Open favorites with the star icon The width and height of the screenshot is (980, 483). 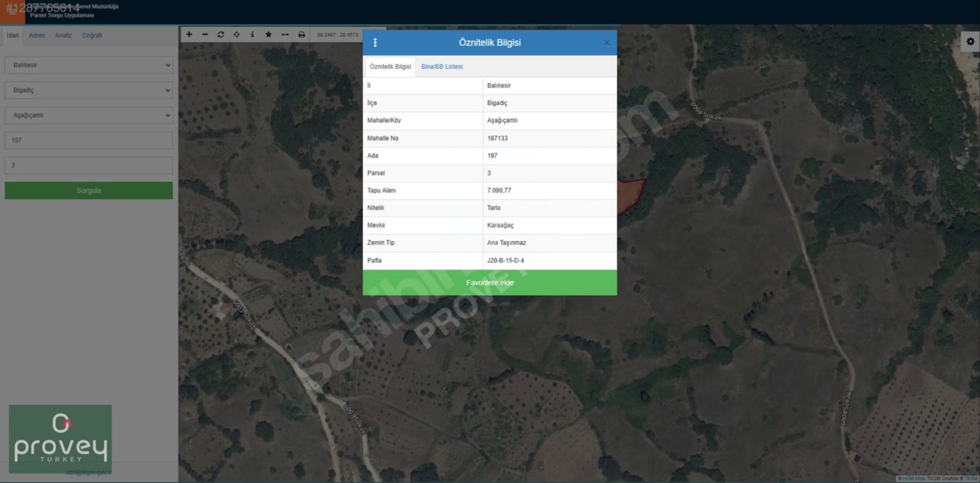[x=268, y=35]
